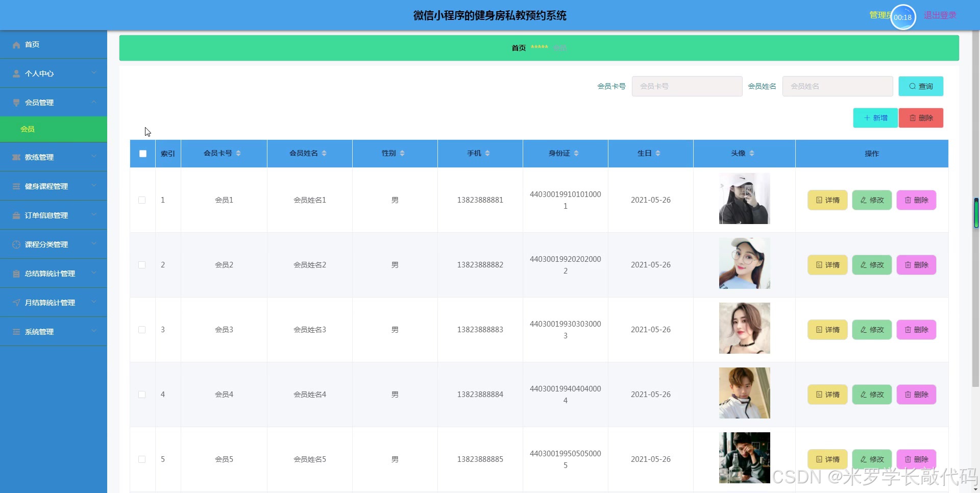Check the checkbox for row 会员1
The image size is (980, 493).
pyautogui.click(x=142, y=201)
